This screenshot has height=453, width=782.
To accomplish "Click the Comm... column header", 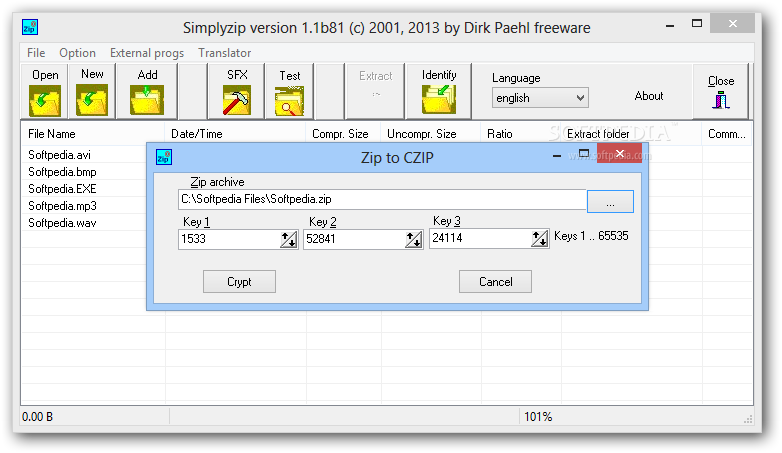I will point(727,134).
